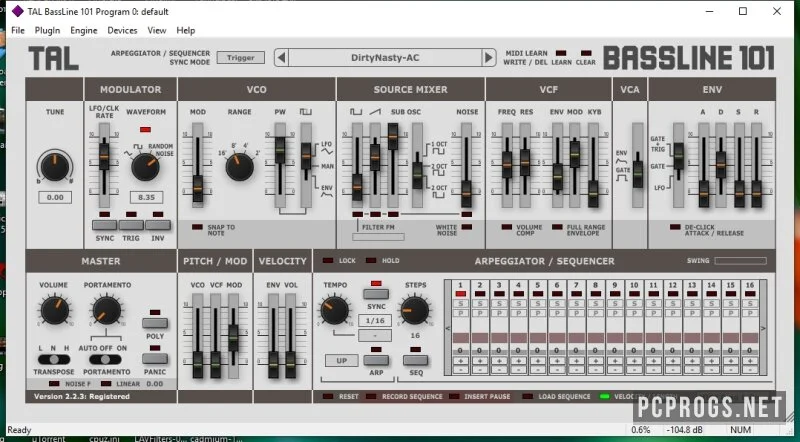Screen dimensions: 800x442
Task: Click the Tempo knob
Action: (x=335, y=310)
